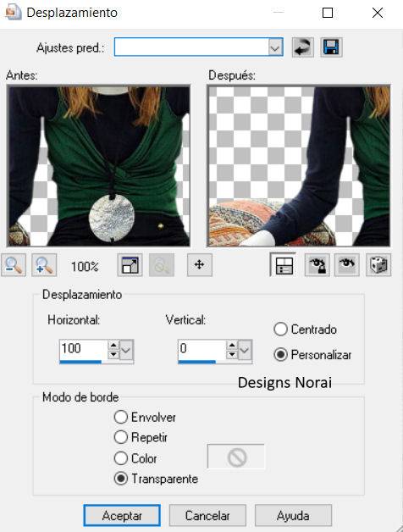Open the Ajustes pred. presets dropdown
Viewport: 403px width, 532px height.
pyautogui.click(x=275, y=47)
